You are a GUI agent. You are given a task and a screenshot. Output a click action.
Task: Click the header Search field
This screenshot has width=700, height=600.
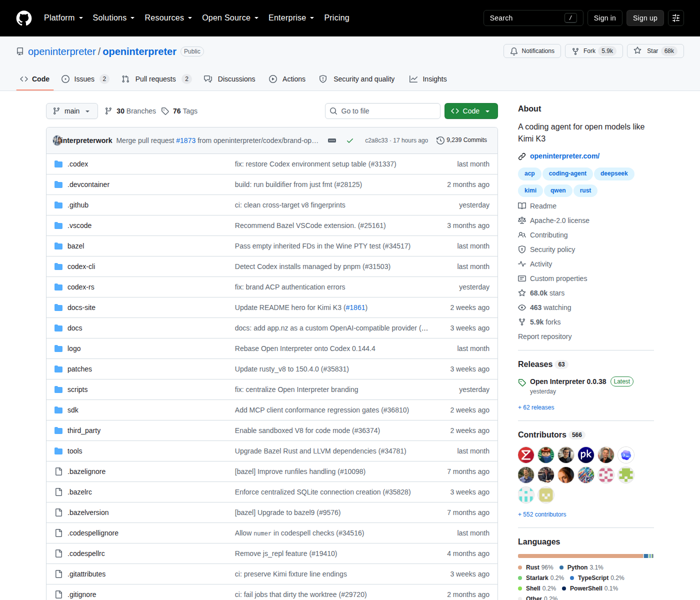click(533, 18)
